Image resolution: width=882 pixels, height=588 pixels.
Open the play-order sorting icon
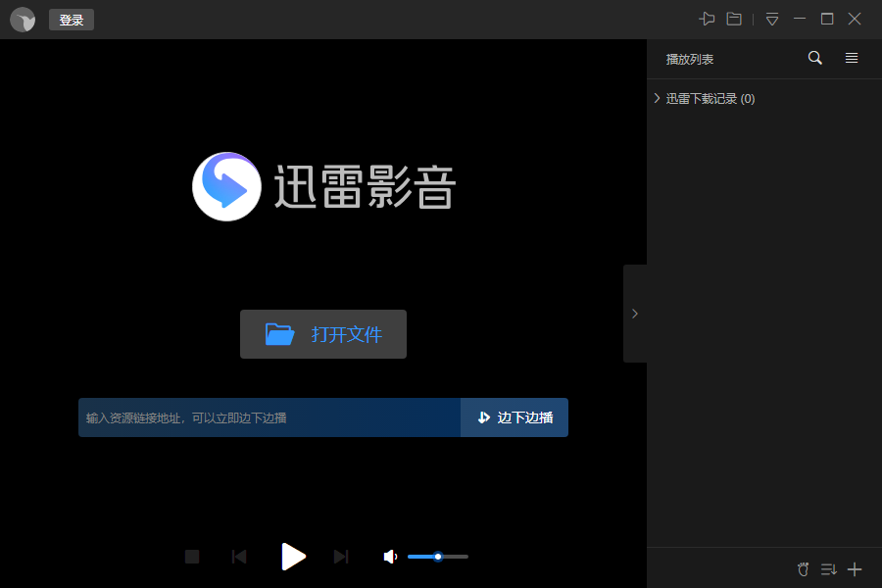click(828, 568)
